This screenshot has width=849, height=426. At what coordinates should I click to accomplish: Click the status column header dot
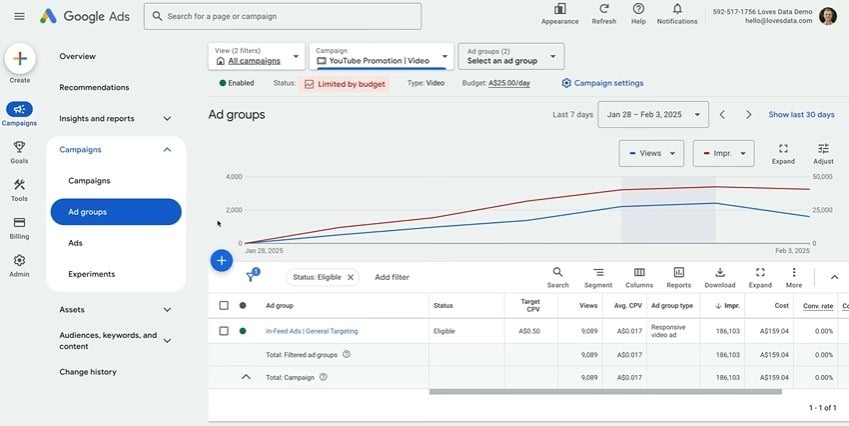pos(243,305)
